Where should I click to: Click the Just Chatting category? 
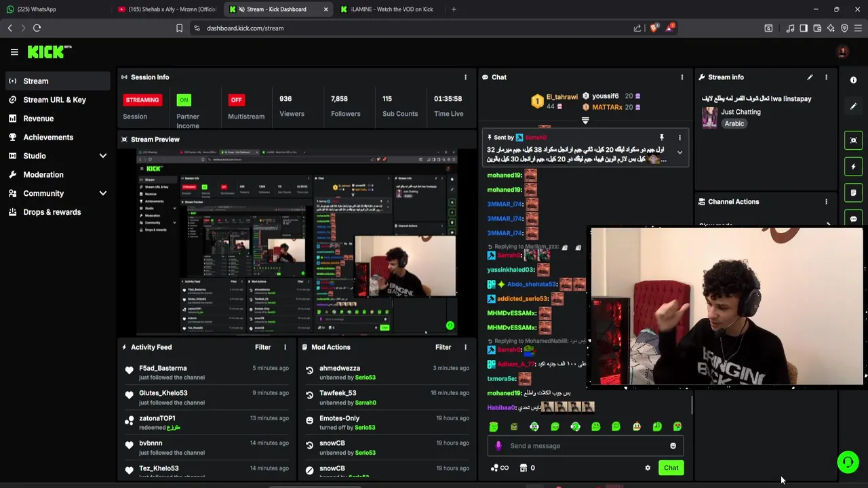tap(741, 112)
